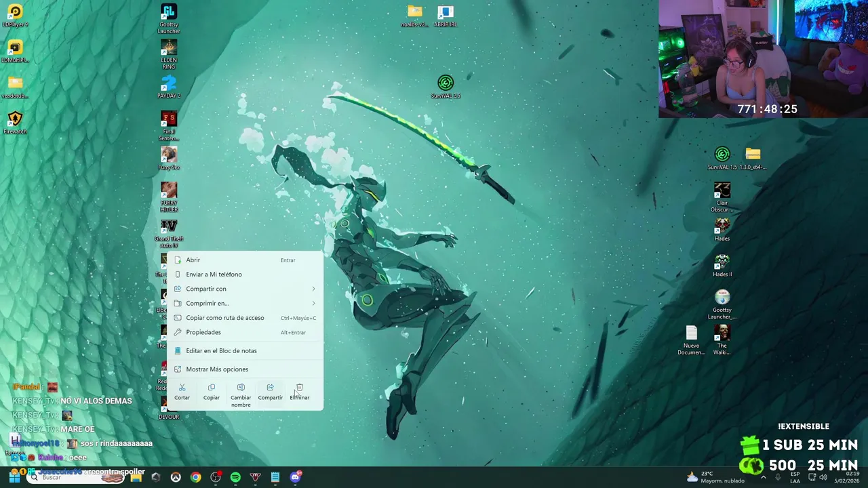Open the LDPlayer 9 desktop icon
868x488 pixels.
15,16
